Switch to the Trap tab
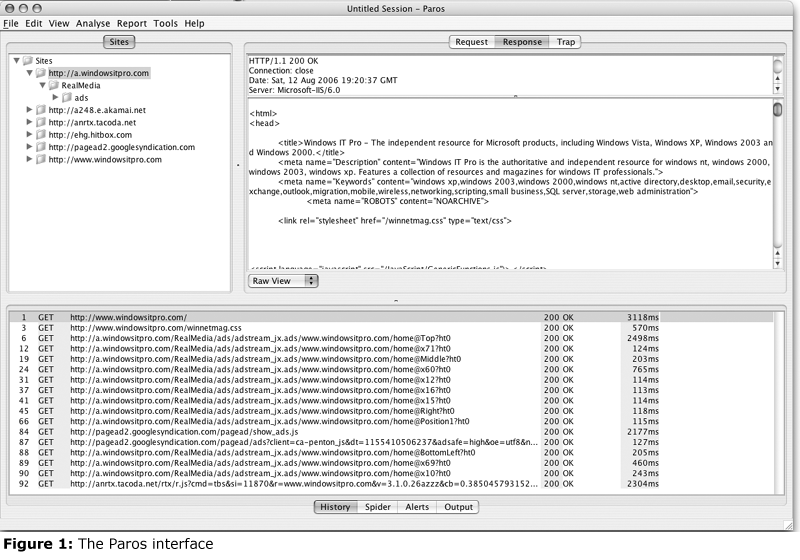The image size is (800, 560). coord(565,42)
